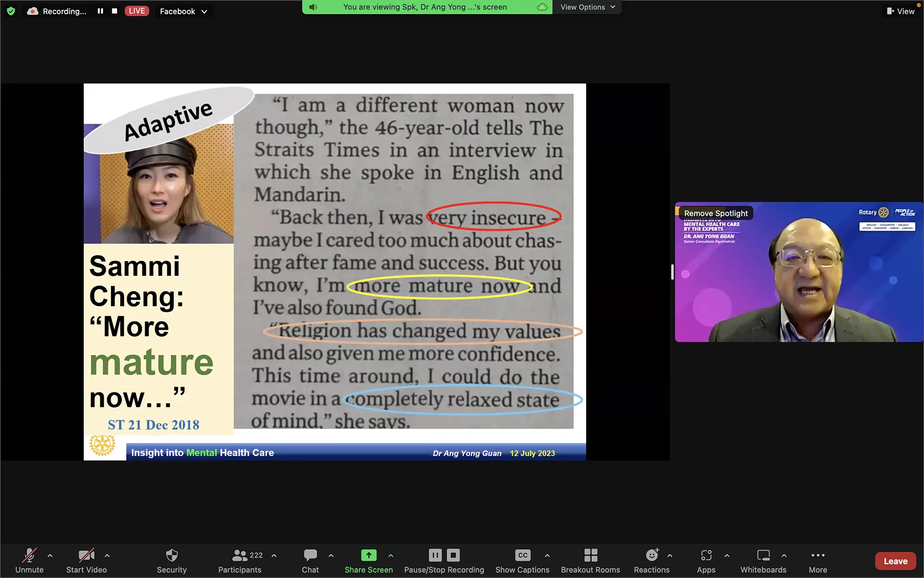Image resolution: width=924 pixels, height=578 pixels.
Task: Open the Reactions menu
Action: click(x=651, y=561)
